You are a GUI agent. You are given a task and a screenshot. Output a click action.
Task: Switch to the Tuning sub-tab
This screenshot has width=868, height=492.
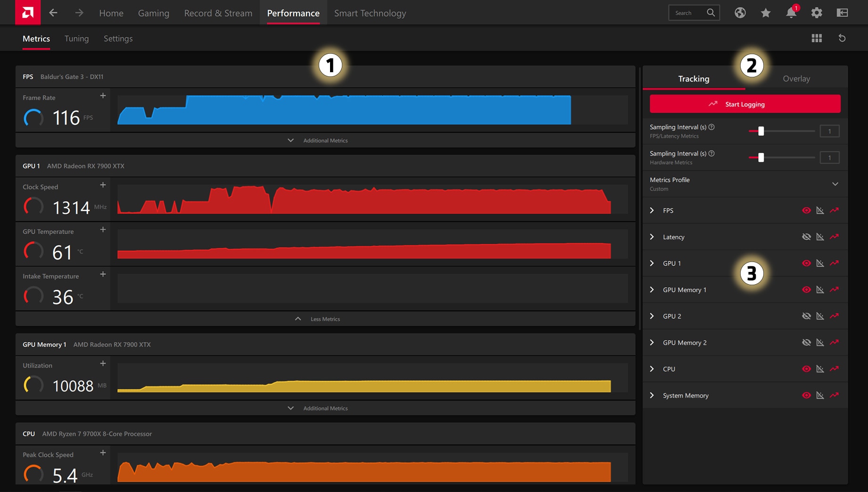pyautogui.click(x=76, y=39)
